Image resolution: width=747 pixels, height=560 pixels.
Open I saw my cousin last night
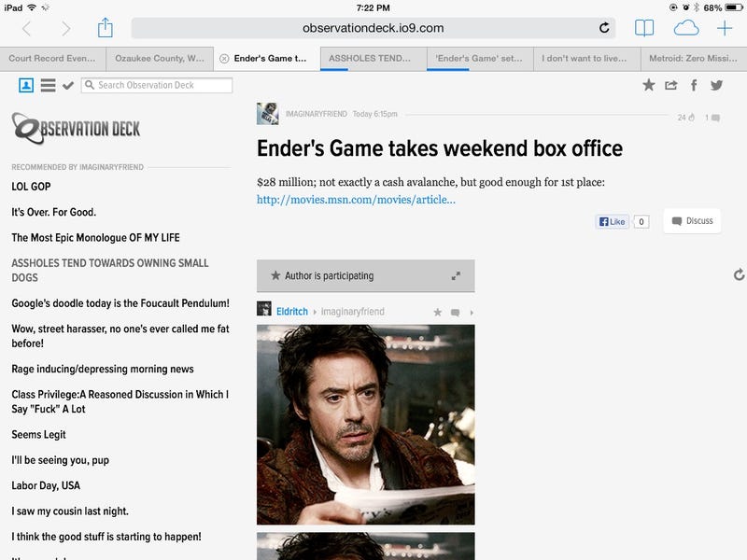70,511
